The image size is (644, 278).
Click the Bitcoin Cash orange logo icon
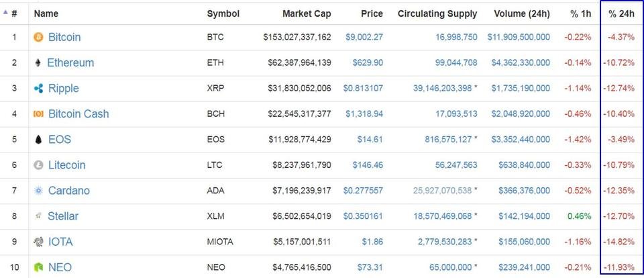38,114
